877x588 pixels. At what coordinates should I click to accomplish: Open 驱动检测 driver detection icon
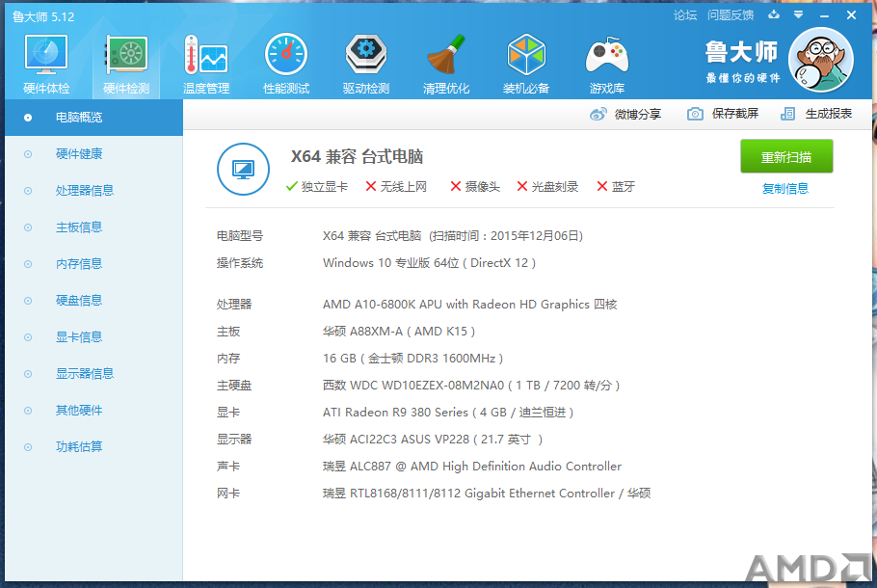(366, 55)
